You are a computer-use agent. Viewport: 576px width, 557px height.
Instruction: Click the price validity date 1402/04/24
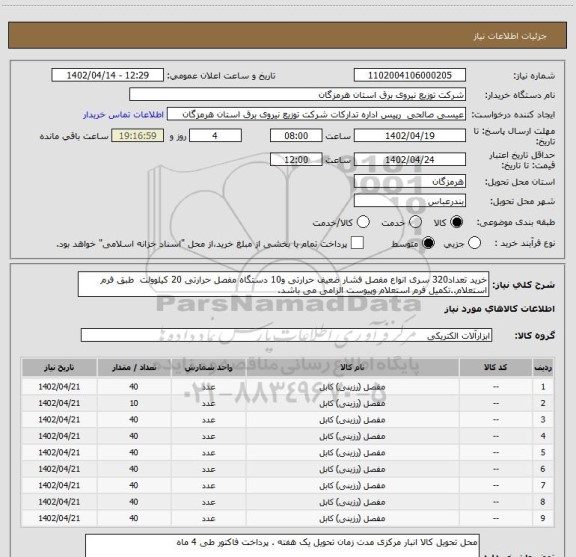tap(410, 159)
